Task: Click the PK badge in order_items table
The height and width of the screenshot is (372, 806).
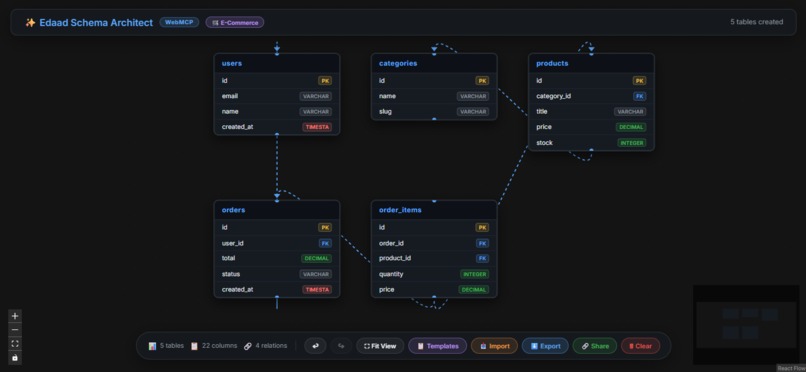Action: (482, 227)
